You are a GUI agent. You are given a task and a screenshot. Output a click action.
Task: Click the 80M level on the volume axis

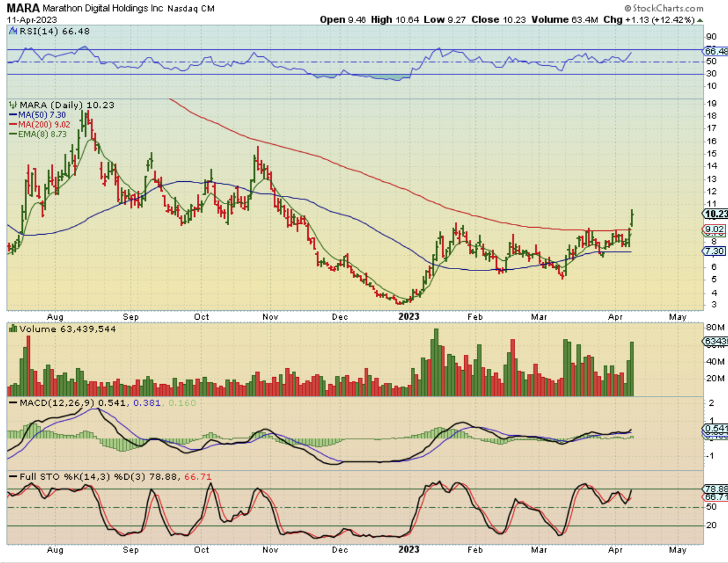(x=715, y=327)
